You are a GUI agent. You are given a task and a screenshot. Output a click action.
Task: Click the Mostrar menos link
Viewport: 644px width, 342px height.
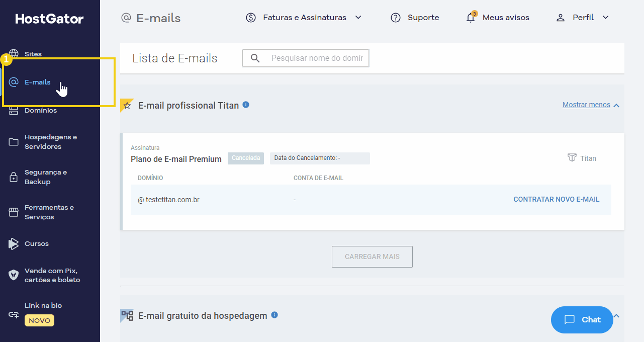point(586,105)
